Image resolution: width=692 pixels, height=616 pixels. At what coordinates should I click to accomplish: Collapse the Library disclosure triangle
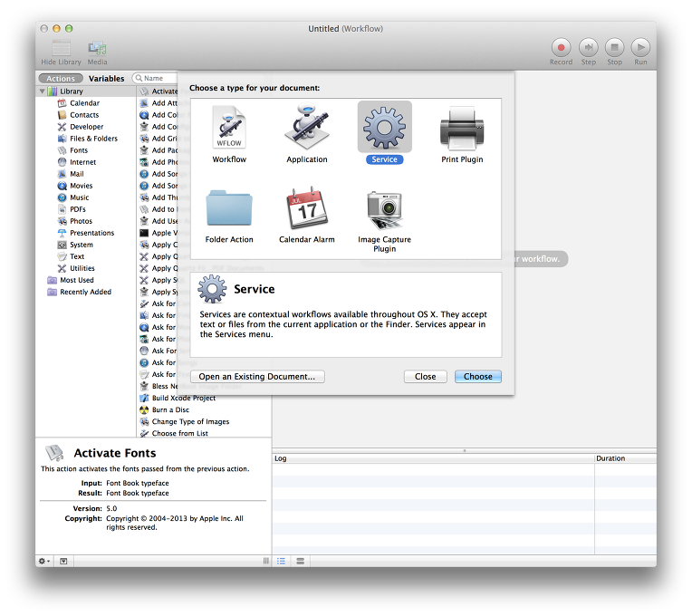coord(43,91)
